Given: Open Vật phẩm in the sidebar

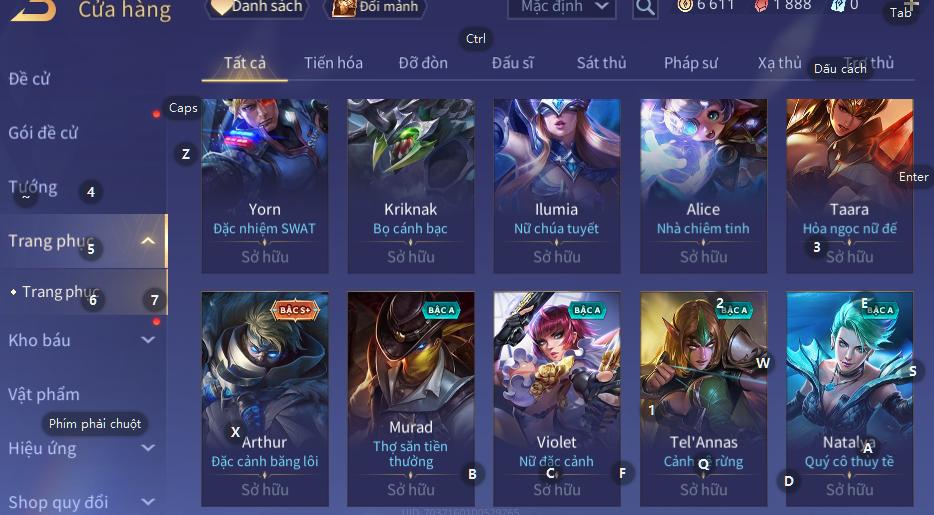Looking at the screenshot, I should click(43, 394).
